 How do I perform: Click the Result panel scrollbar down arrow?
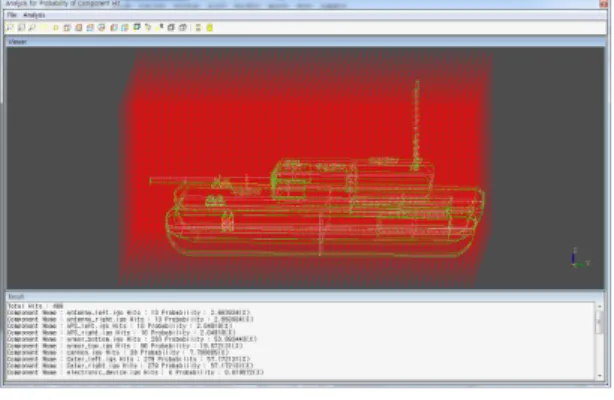pos(600,375)
